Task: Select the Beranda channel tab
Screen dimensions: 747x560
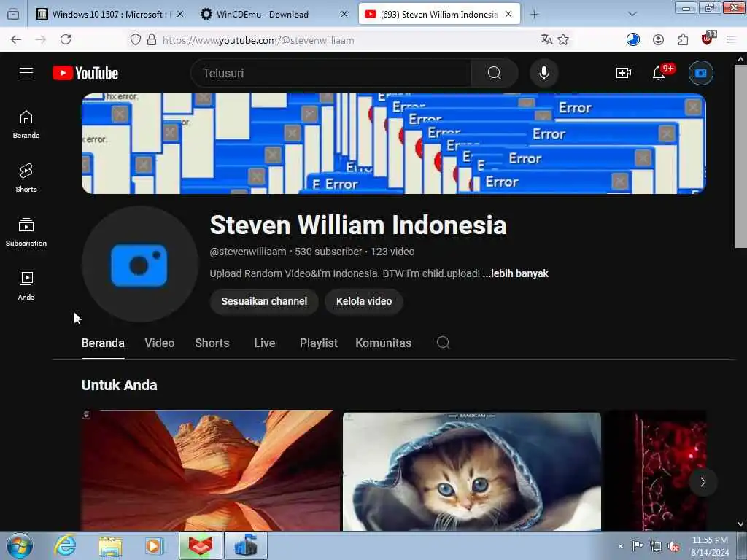Action: (103, 343)
